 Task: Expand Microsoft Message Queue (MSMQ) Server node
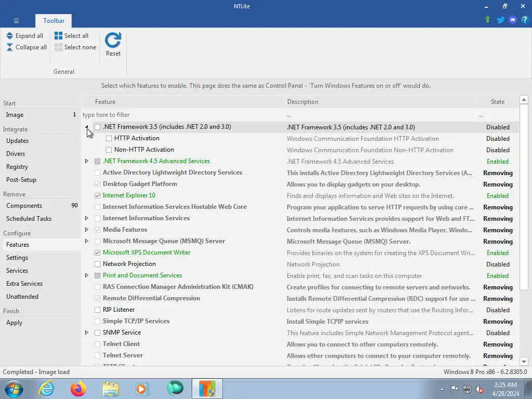coord(87,241)
